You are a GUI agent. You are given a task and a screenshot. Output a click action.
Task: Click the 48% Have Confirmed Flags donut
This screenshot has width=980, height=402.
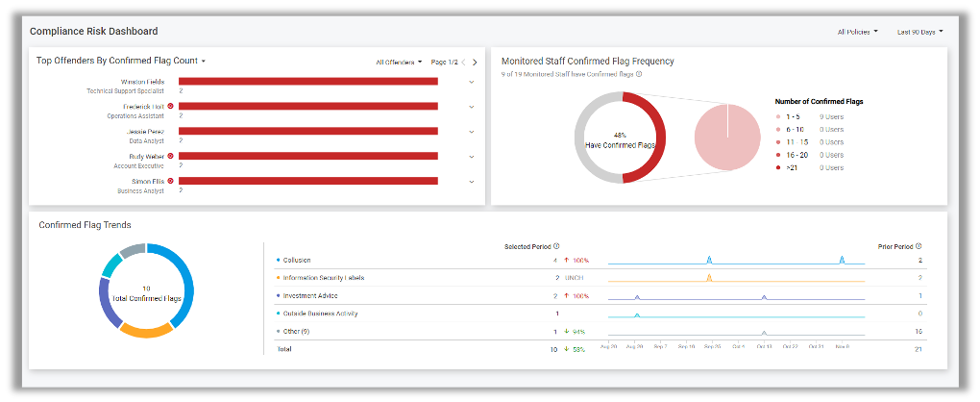pyautogui.click(x=620, y=138)
